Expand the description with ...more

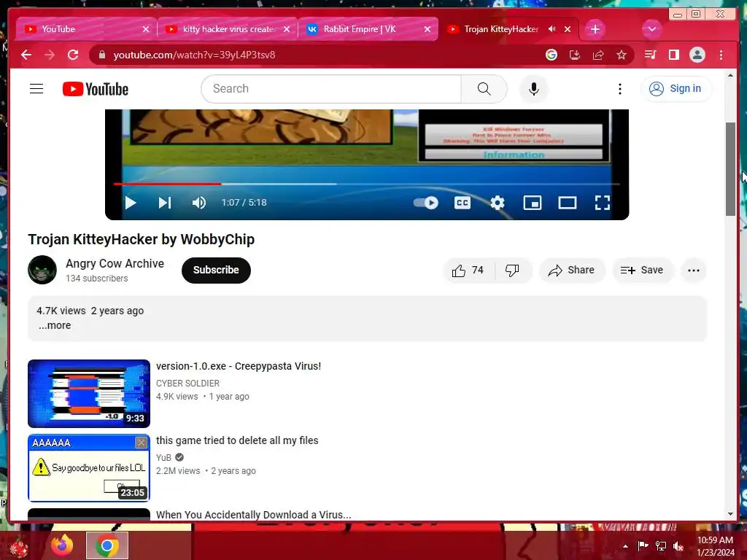tap(55, 325)
